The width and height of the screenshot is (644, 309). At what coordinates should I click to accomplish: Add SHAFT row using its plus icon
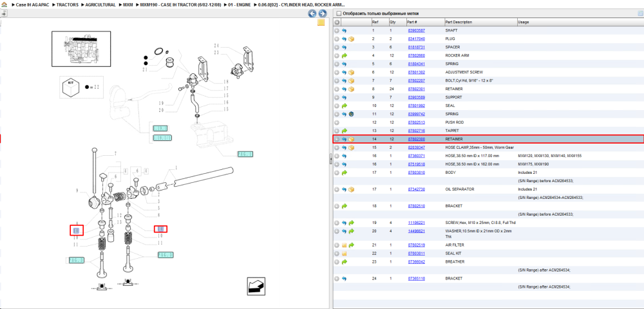click(x=337, y=30)
